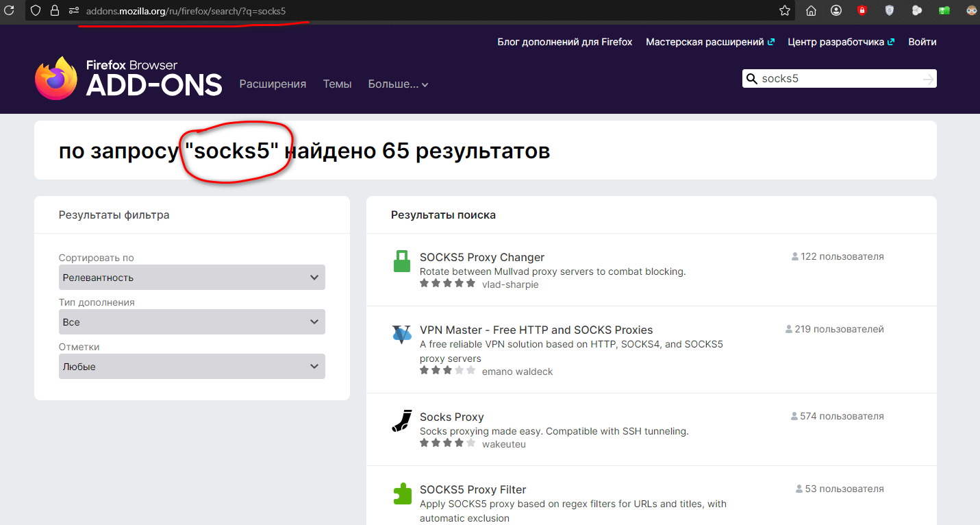Open the Тип дополнения Все dropdown
This screenshot has height=525, width=980.
pos(192,322)
